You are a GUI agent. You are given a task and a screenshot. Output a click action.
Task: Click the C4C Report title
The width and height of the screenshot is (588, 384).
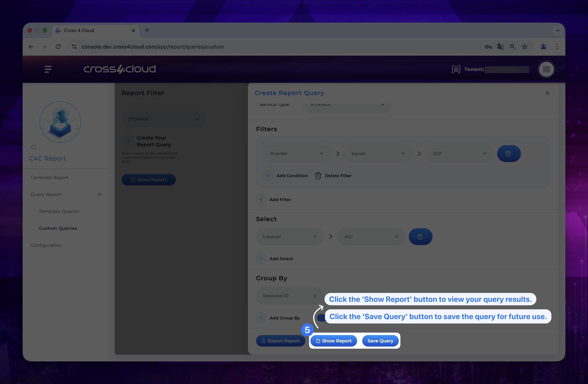pyautogui.click(x=48, y=158)
